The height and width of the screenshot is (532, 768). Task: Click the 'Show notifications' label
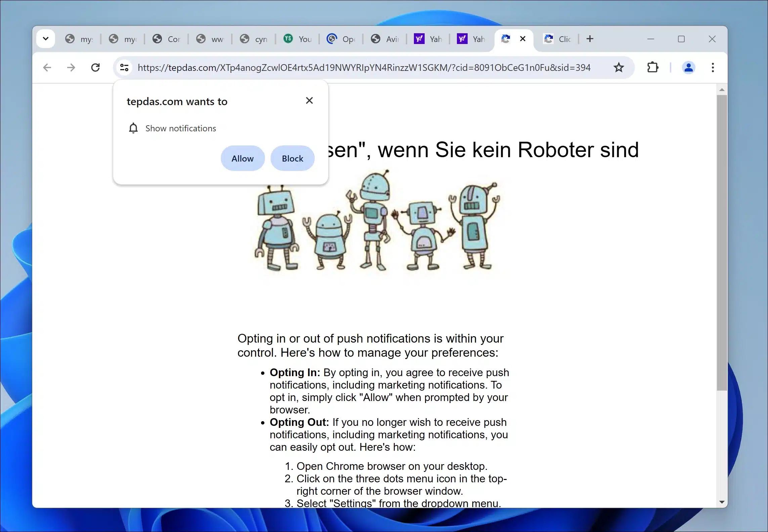point(181,128)
